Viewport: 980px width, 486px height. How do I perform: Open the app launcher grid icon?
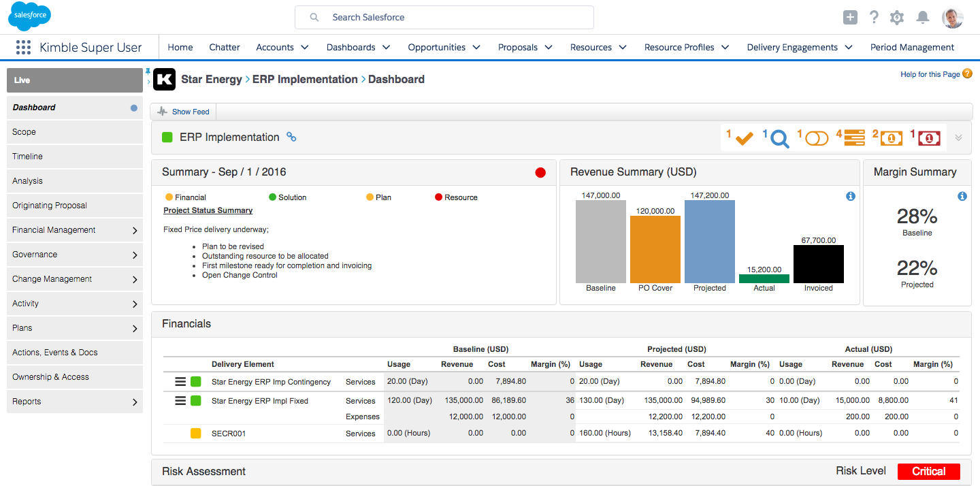coord(23,47)
